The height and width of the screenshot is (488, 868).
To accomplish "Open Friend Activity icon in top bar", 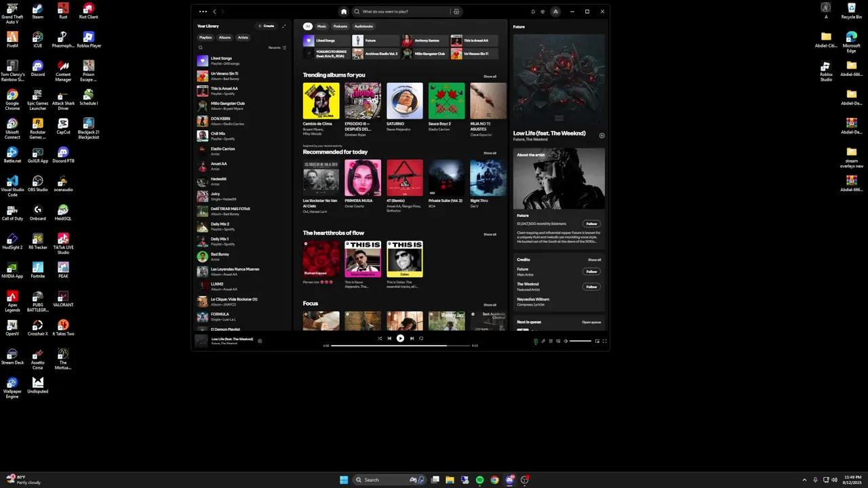I will [x=542, y=12].
